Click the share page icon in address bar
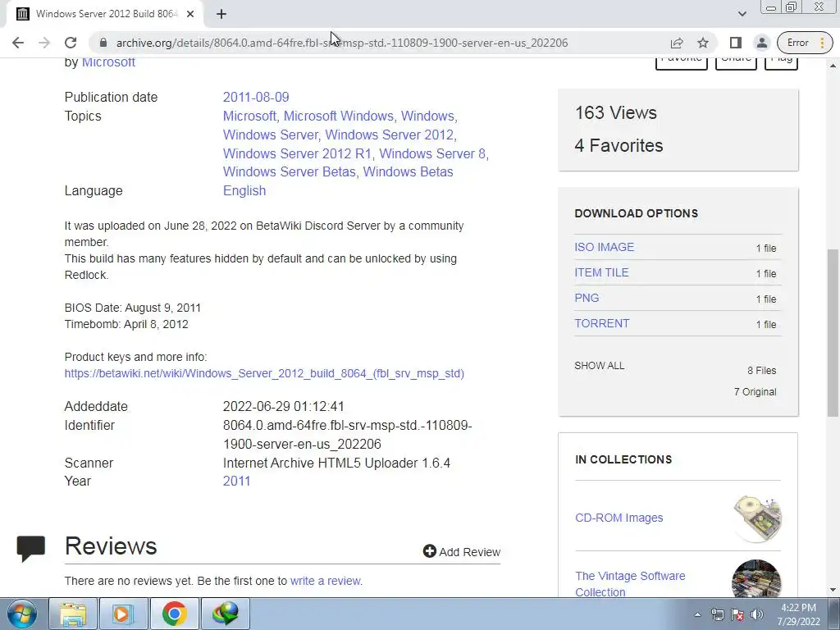Screen dimensions: 840x630 pos(677,43)
